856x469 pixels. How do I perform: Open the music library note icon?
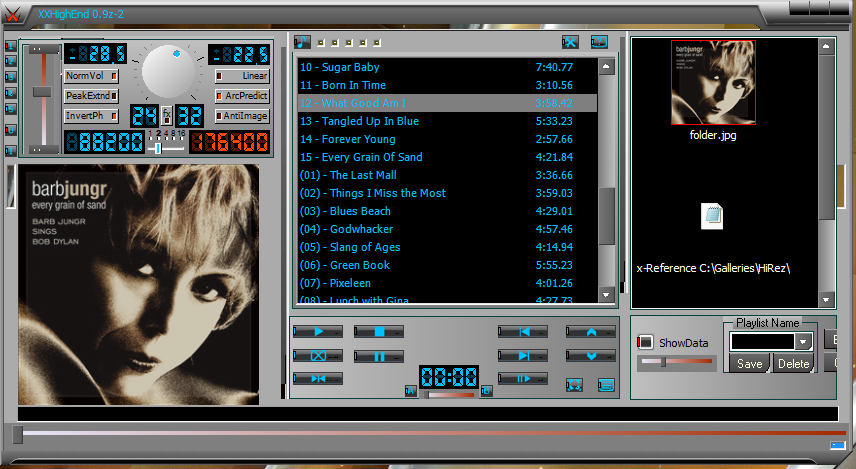302,42
